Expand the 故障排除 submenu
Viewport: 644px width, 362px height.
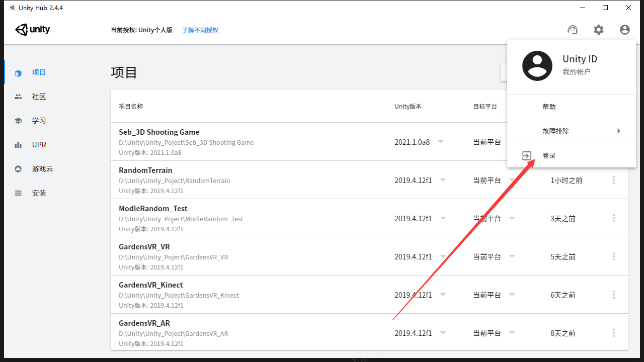pos(555,131)
